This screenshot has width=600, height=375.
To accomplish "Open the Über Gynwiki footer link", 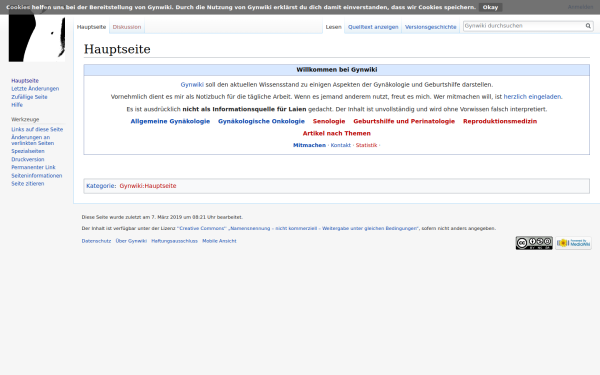I will click(x=131, y=241).
